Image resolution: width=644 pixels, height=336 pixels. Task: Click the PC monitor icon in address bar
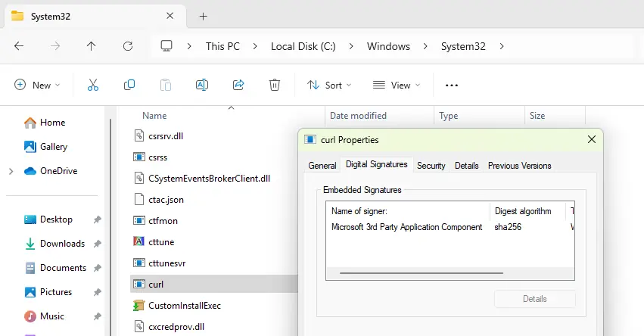(x=166, y=46)
